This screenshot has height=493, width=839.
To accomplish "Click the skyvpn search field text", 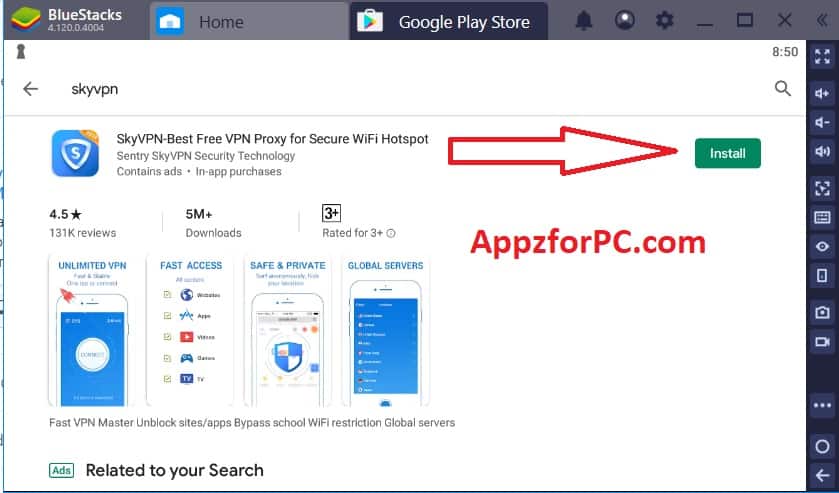I will pyautogui.click(x=95, y=89).
